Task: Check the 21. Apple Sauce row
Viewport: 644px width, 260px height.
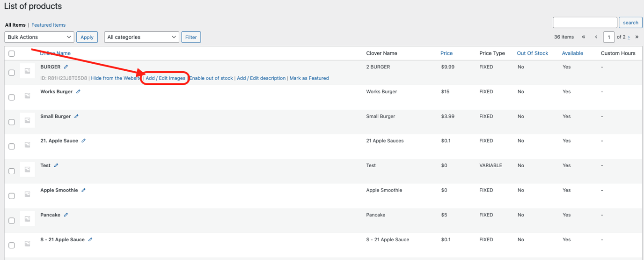Action: (x=12, y=147)
